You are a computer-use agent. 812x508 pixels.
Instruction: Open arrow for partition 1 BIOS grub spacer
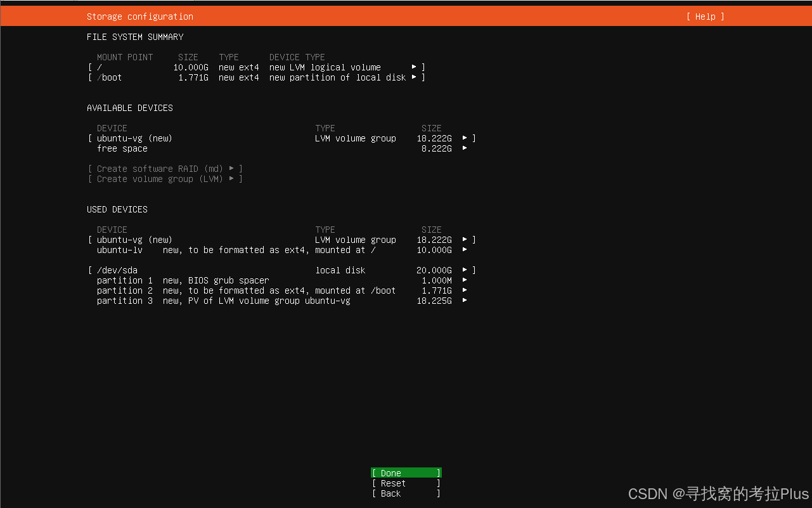[465, 280]
